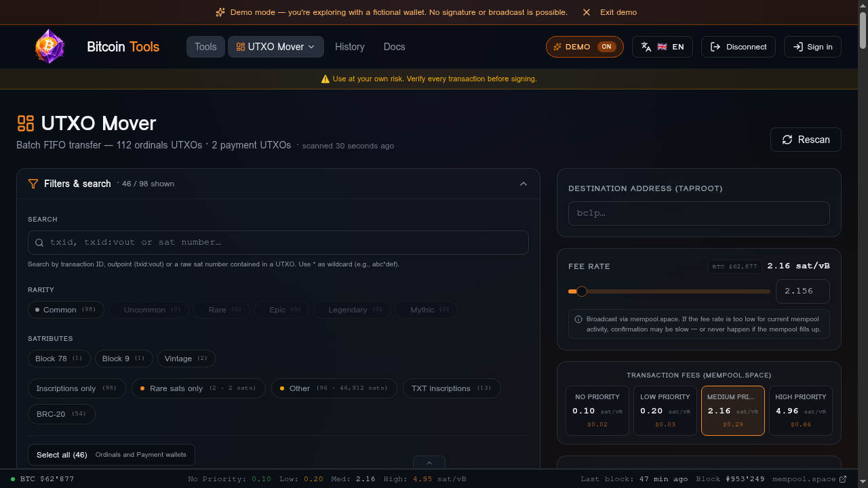
Task: Click the info icon in broadcast note
Action: pyautogui.click(x=578, y=319)
